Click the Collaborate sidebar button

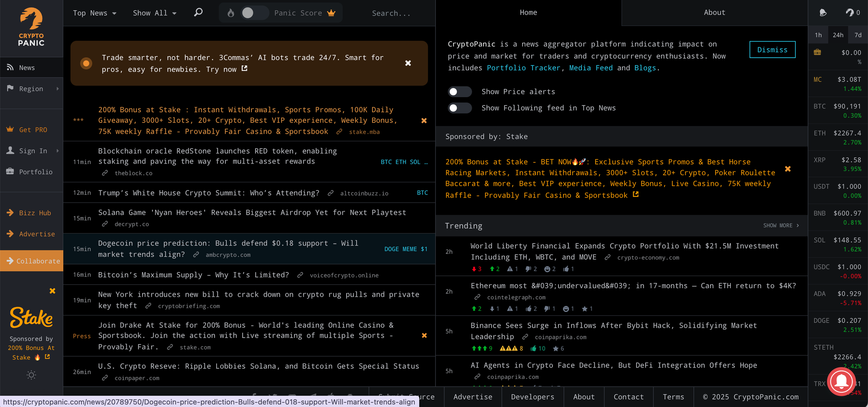coord(32,261)
